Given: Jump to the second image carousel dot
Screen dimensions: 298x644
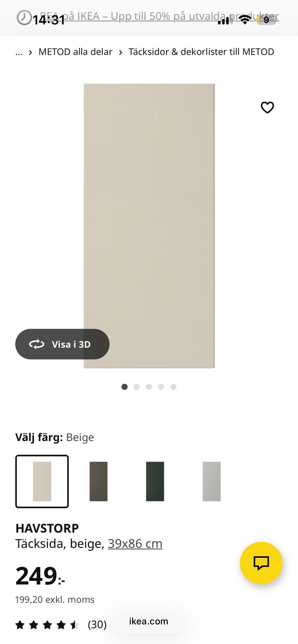Looking at the screenshot, I should tap(137, 387).
